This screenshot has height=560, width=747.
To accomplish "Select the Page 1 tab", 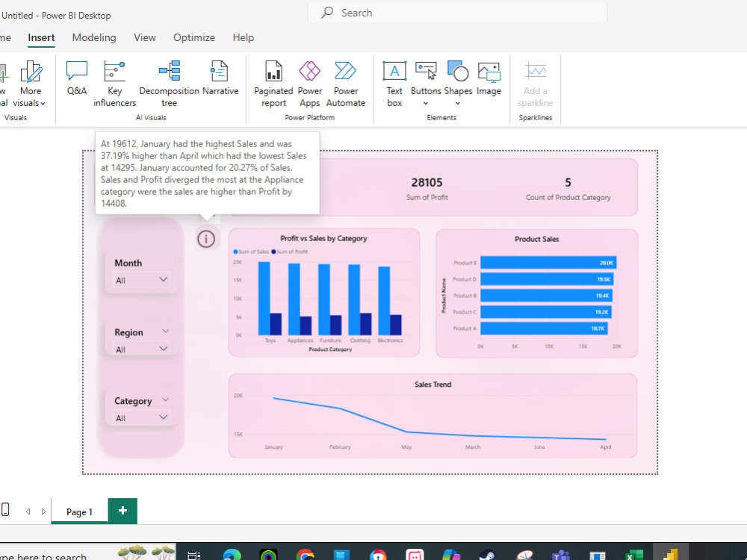I will [x=79, y=511].
